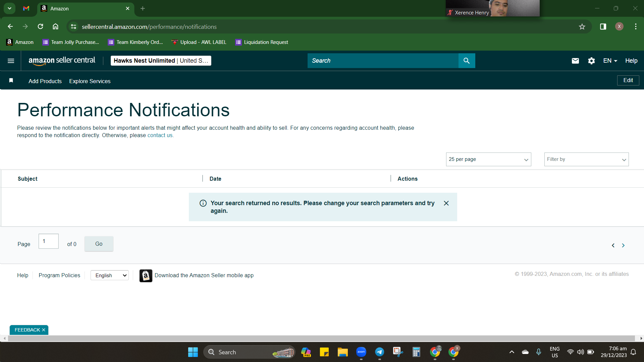Viewport: 644px width, 362px height.
Task: Focus the Seller Central search field
Action: tap(383, 61)
